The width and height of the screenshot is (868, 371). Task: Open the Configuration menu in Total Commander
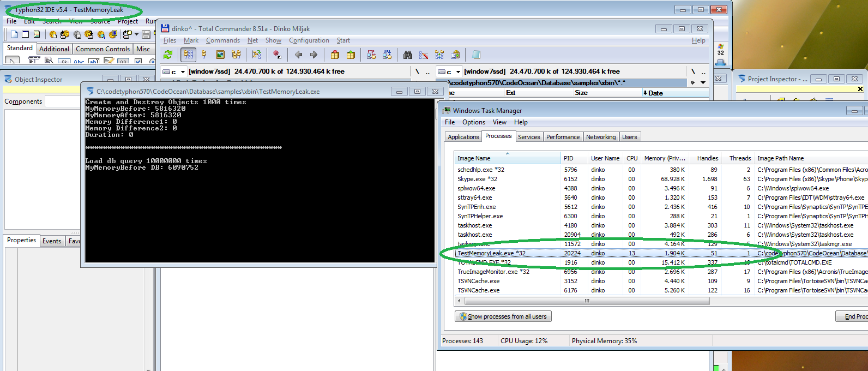click(309, 40)
